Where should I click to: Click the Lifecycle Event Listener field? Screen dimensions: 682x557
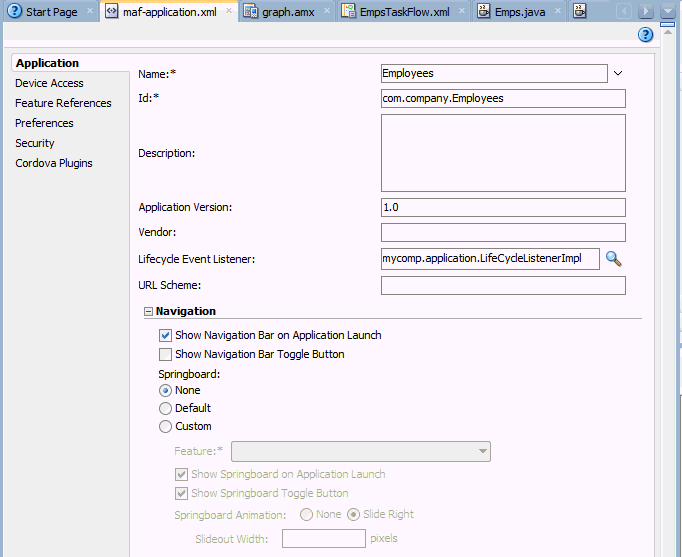[490, 259]
